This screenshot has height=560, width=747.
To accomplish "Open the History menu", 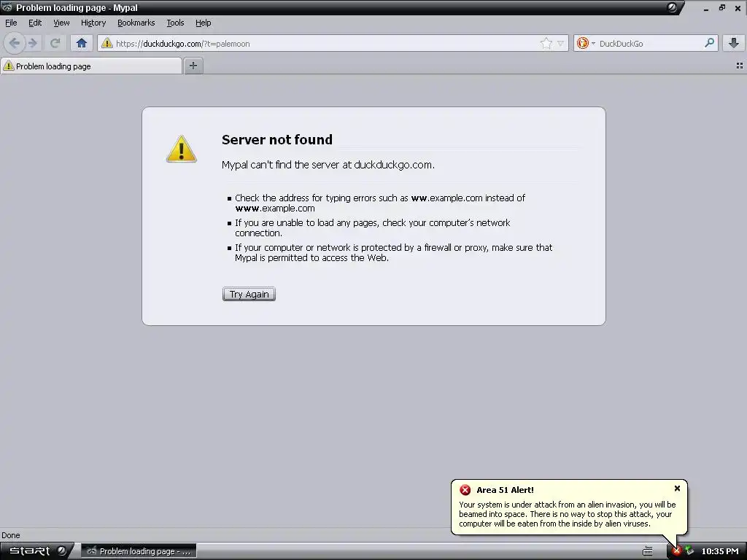I will 93,23.
